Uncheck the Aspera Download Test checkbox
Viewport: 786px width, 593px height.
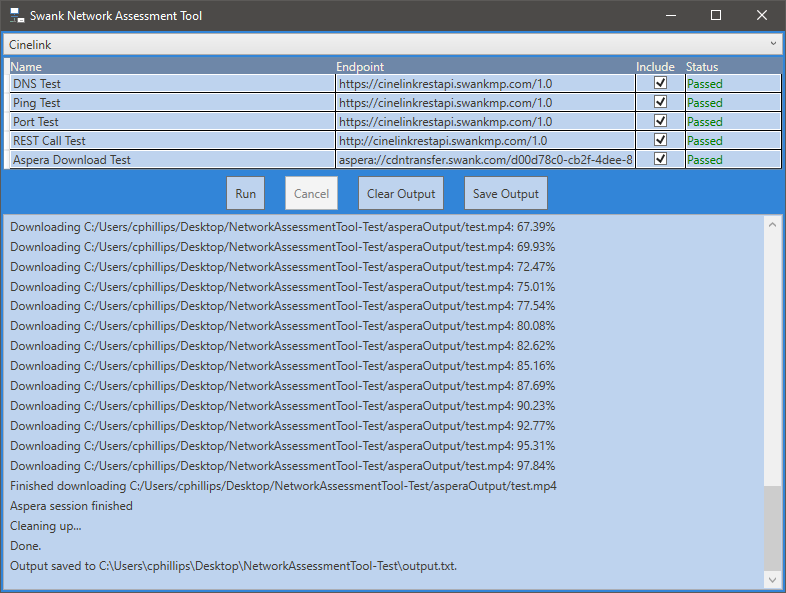[x=660, y=159]
